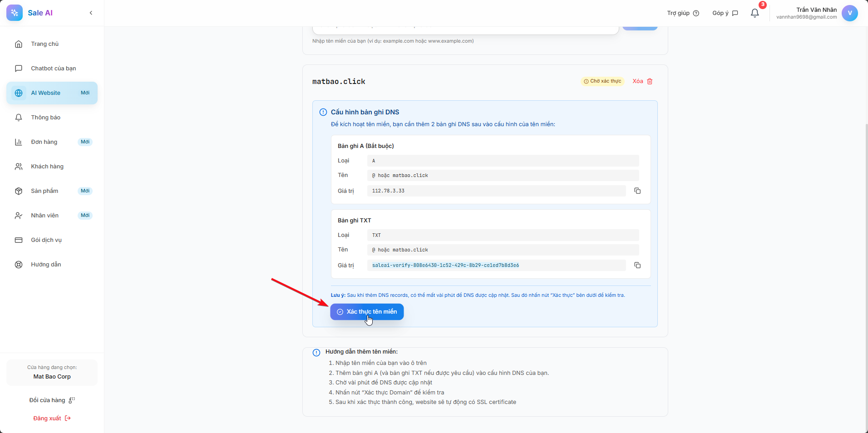Screen dimensions: 868x433
Task: Click the Góp ý feedback icon
Action: click(735, 13)
